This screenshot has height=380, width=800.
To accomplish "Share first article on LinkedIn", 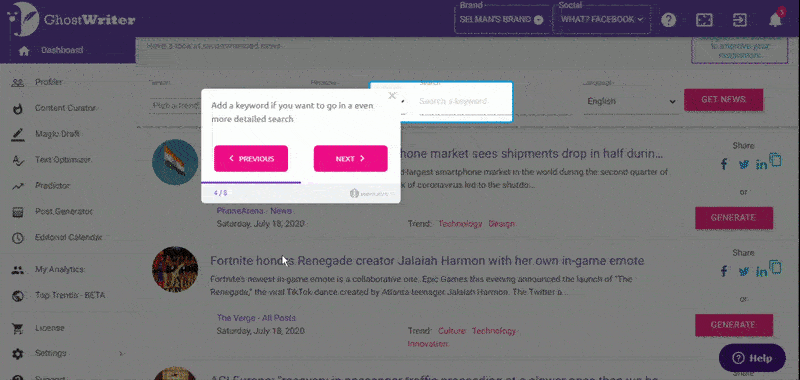I will coord(761,164).
